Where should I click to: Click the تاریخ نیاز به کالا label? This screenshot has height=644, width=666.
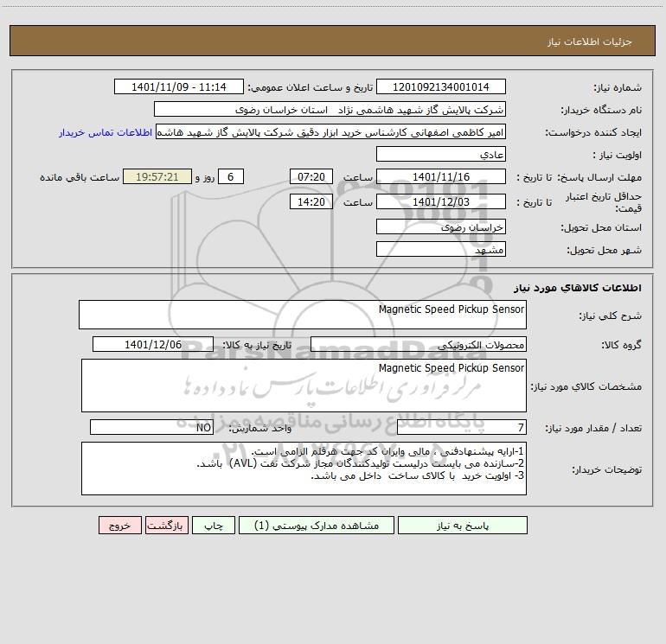tap(258, 345)
